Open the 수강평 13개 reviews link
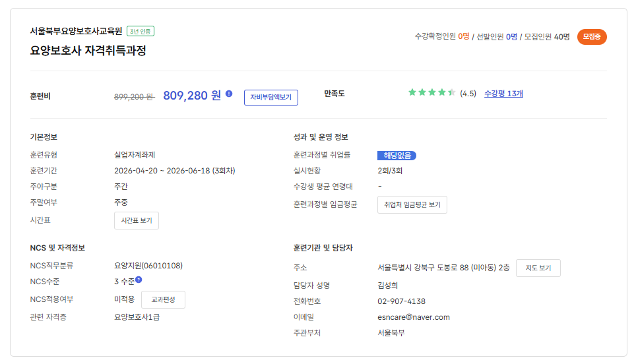The height and width of the screenshot is (364, 636). (503, 94)
